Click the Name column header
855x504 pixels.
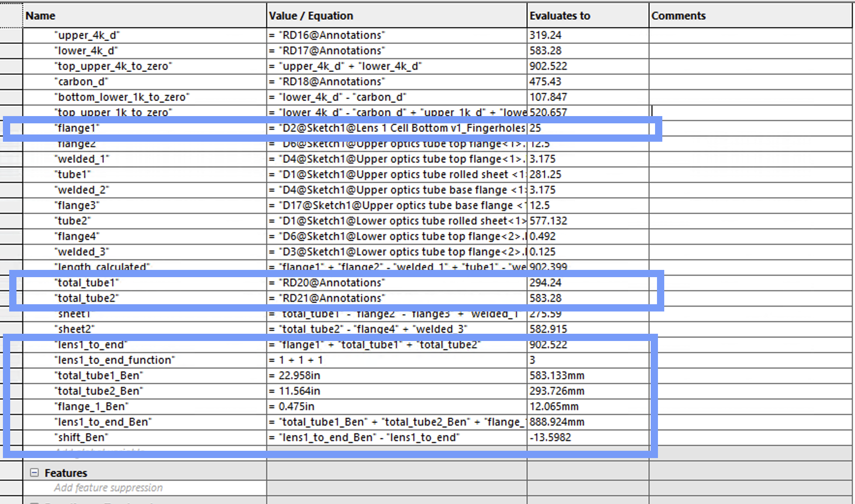click(x=144, y=15)
